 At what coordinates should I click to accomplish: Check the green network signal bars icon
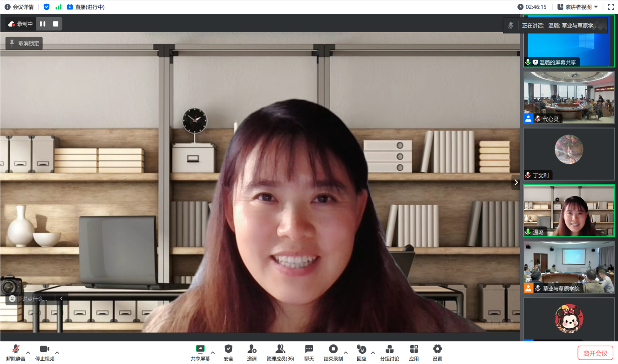coord(58,7)
